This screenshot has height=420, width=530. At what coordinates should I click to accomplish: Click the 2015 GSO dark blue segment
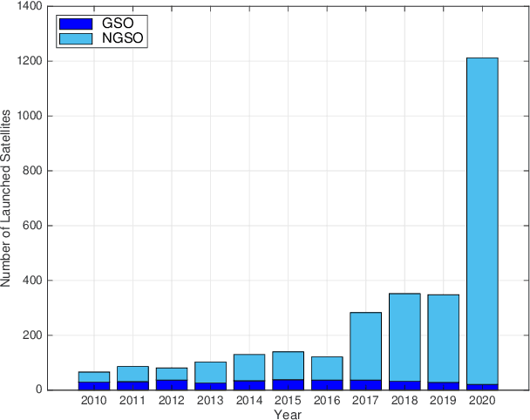(288, 384)
